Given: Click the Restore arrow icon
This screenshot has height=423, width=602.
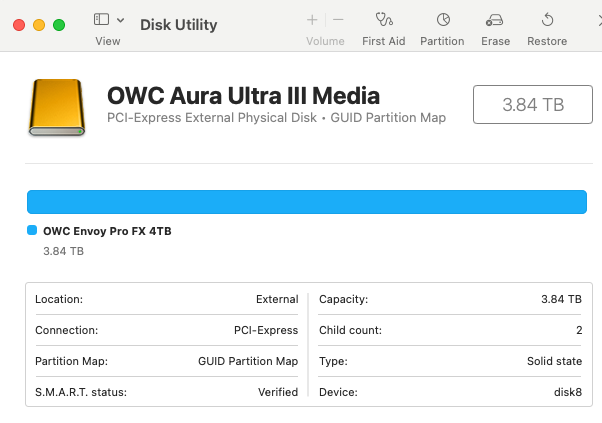Looking at the screenshot, I should click(547, 20).
